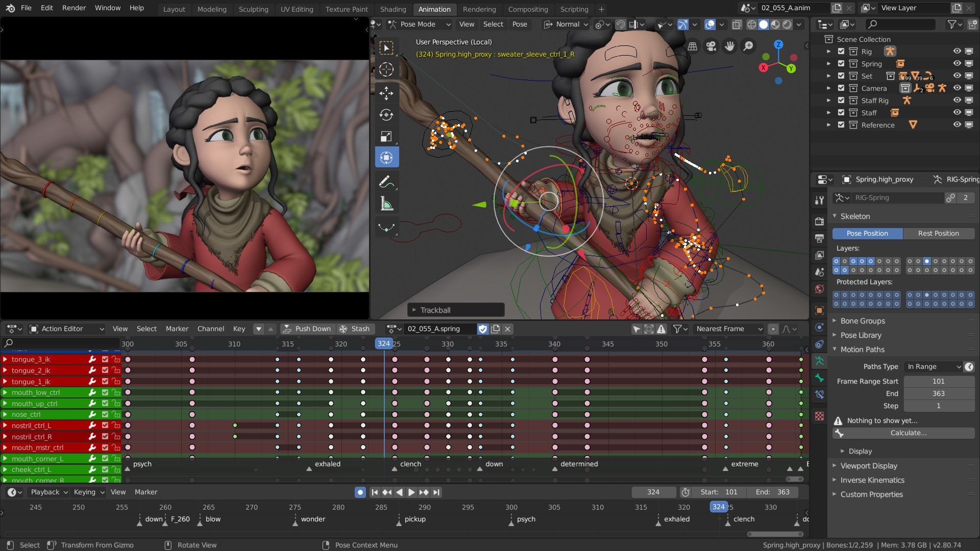
Task: Click the Pose Position radio button
Action: 867,233
